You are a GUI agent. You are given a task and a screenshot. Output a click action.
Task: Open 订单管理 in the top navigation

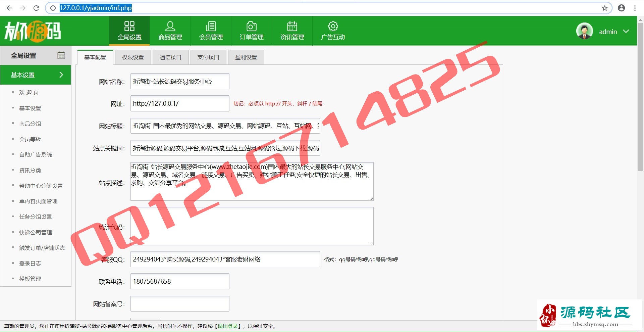point(252,31)
